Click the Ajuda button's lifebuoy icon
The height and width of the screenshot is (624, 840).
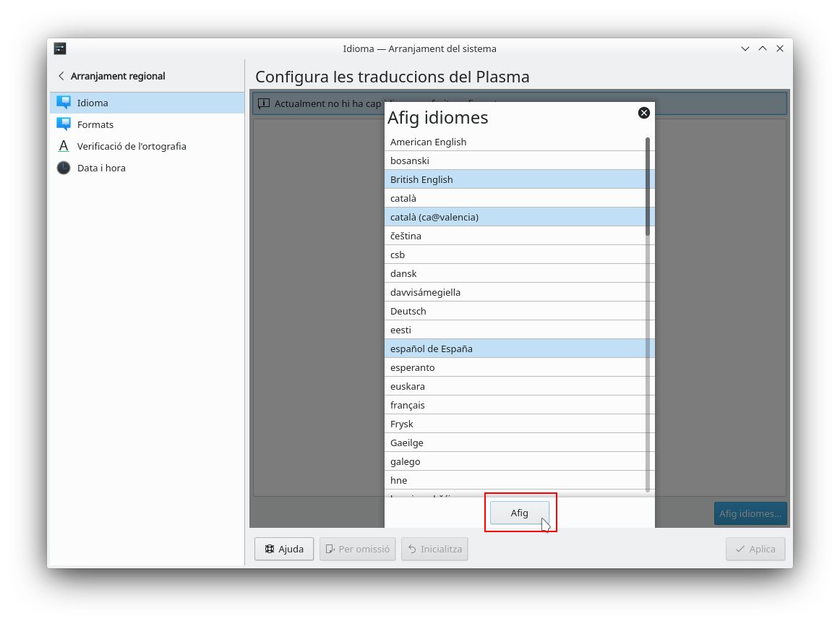[x=270, y=549]
